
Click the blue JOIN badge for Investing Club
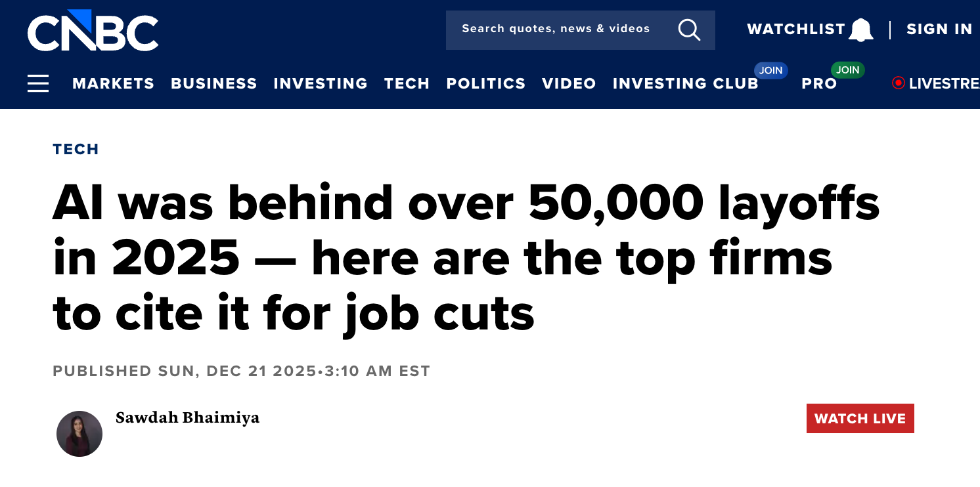[770, 70]
